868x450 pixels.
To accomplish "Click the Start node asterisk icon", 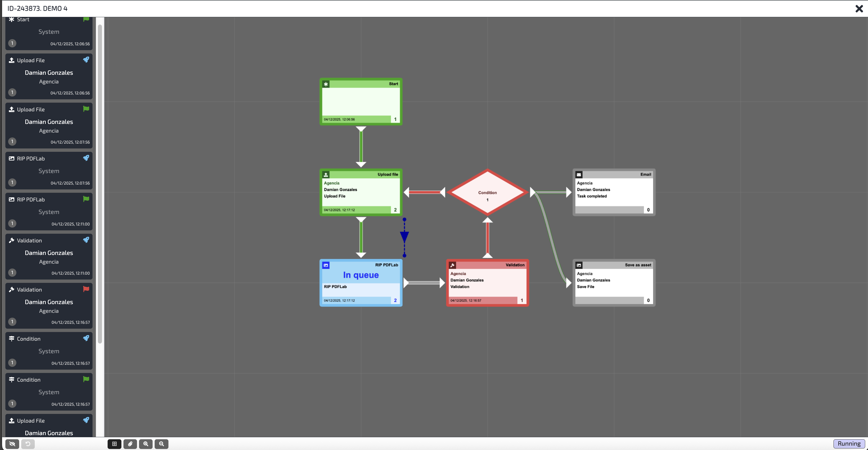I will pyautogui.click(x=326, y=84).
